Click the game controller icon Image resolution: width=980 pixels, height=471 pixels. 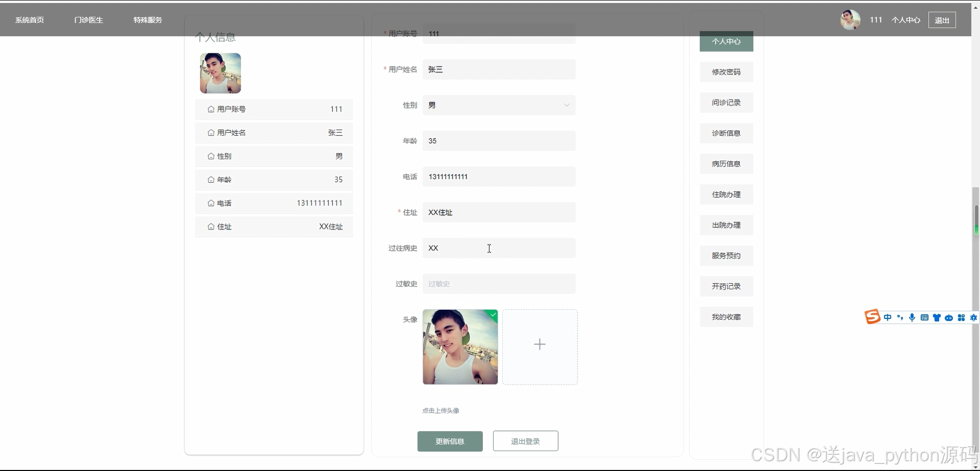(x=949, y=317)
